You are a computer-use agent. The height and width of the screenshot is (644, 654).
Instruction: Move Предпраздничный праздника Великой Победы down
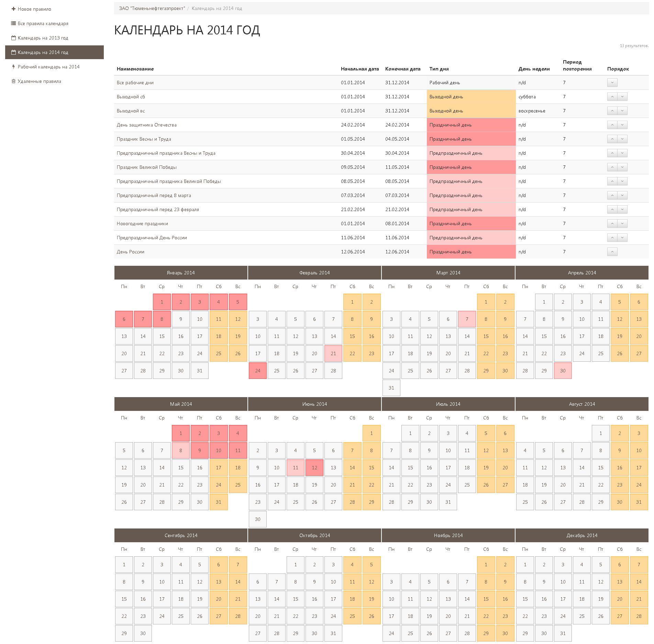pos(622,181)
